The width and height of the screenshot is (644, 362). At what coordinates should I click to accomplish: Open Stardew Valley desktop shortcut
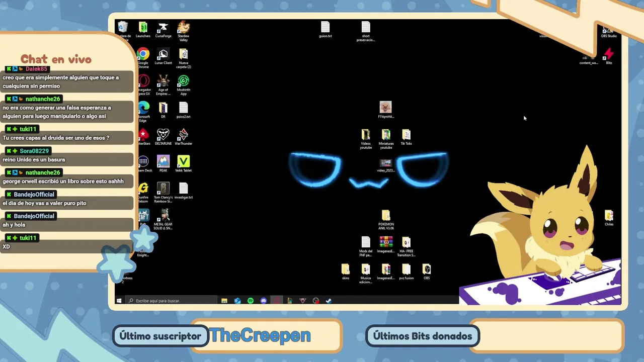point(184,31)
